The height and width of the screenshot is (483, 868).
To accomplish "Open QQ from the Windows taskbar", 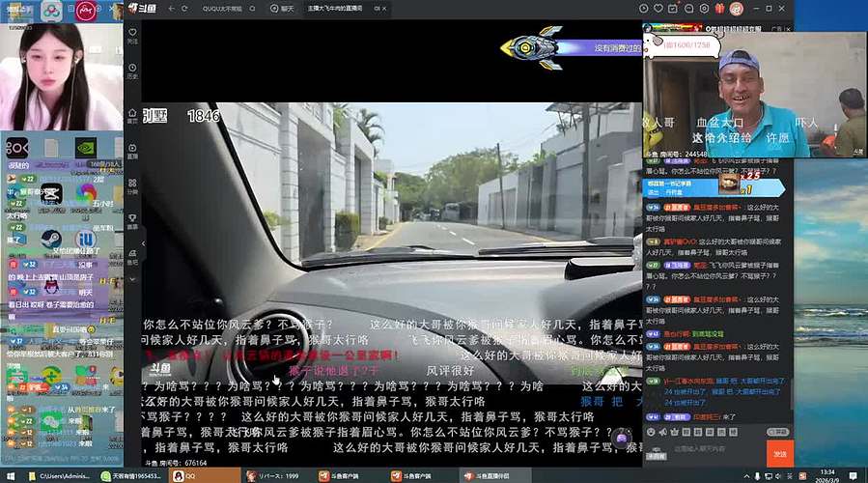I will (x=183, y=475).
